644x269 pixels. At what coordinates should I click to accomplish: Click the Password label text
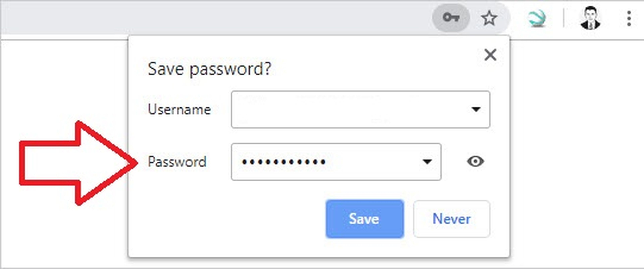tap(177, 162)
